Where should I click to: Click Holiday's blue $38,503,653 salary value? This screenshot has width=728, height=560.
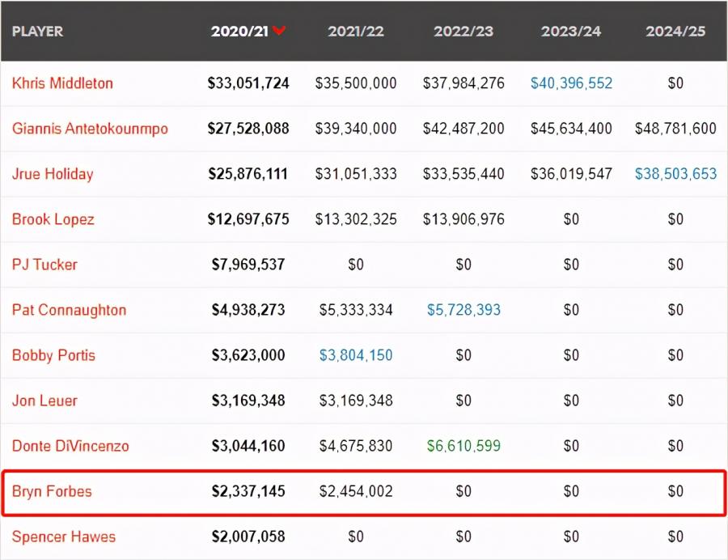[x=675, y=174]
